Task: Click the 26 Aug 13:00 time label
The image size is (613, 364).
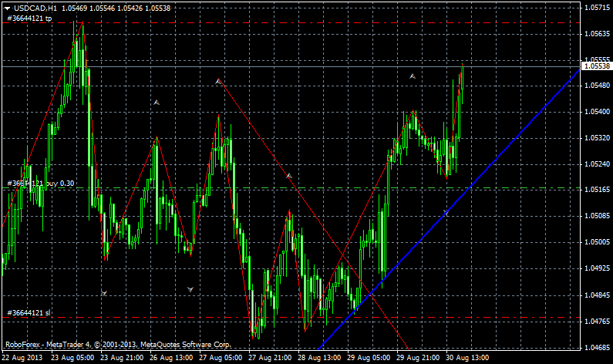Action: tap(171, 358)
